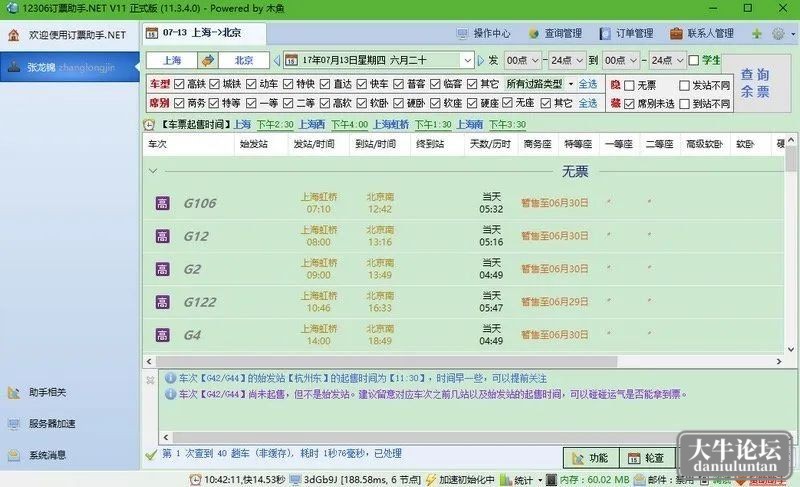800x487 pixels.
Task: Click the calendar icon in date field
Action: pyautogui.click(x=291, y=61)
